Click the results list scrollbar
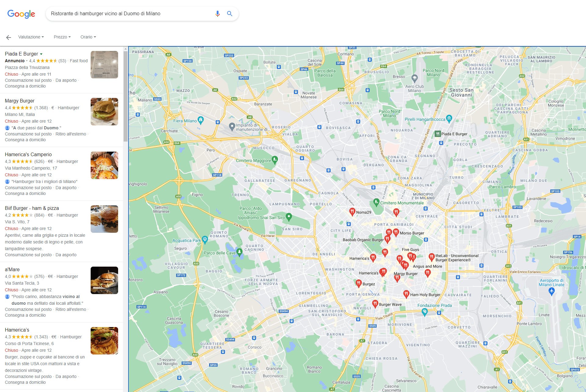586x392 pixels. (125, 96)
